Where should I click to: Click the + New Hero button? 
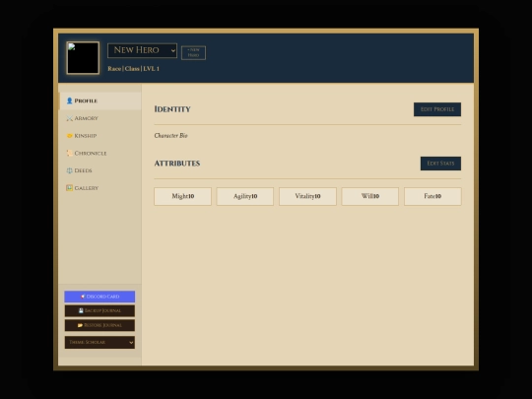tap(193, 52)
